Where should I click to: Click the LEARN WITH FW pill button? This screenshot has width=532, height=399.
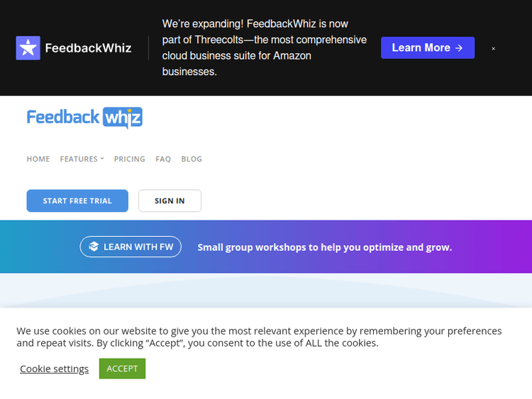pyautogui.click(x=131, y=247)
